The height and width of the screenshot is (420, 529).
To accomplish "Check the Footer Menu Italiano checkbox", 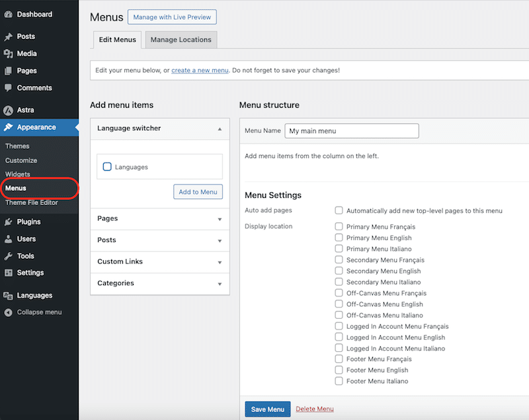I will coord(339,381).
